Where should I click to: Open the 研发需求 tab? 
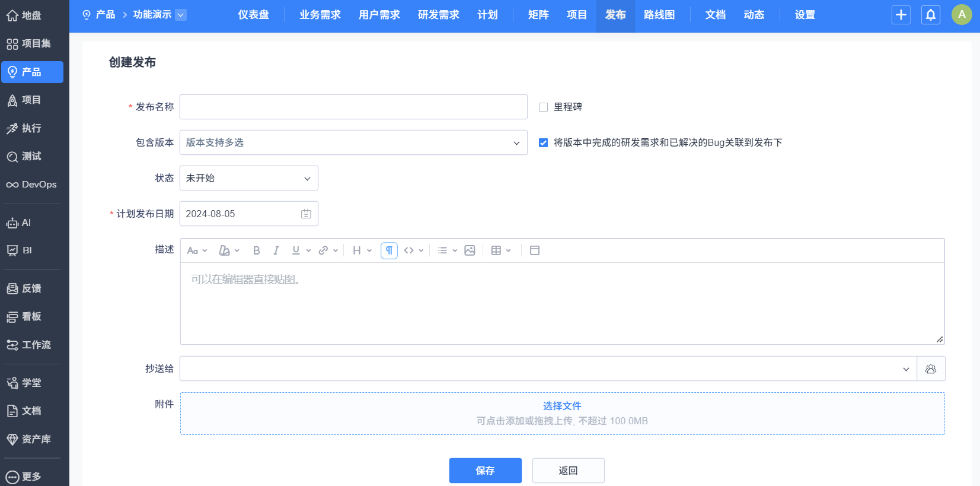438,15
